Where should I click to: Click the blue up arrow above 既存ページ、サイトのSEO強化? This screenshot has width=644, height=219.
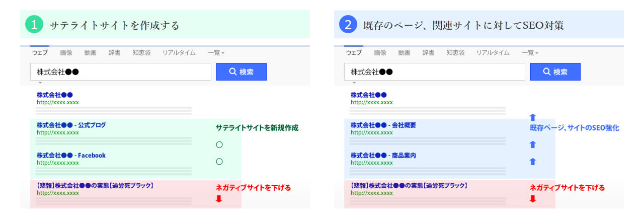click(x=533, y=117)
